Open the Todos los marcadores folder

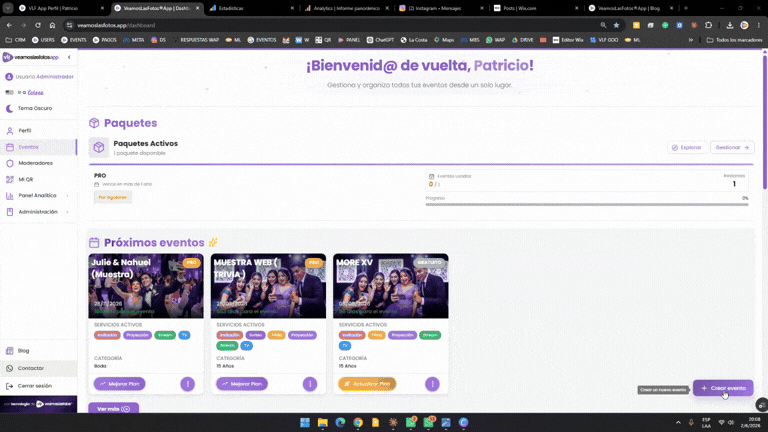pyautogui.click(x=734, y=40)
